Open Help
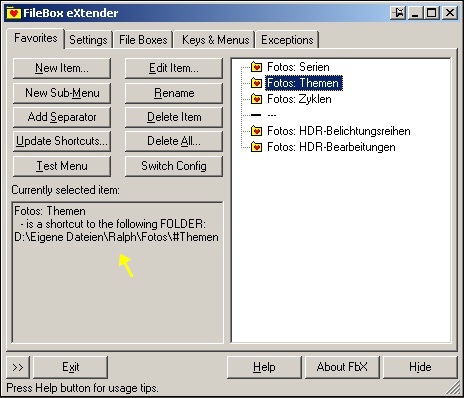 [x=264, y=367]
